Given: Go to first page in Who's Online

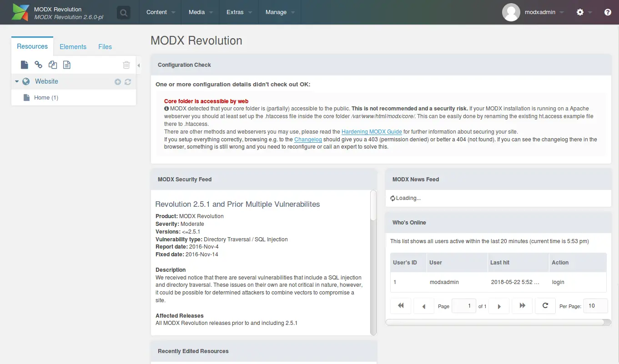Looking at the screenshot, I should coord(401,306).
